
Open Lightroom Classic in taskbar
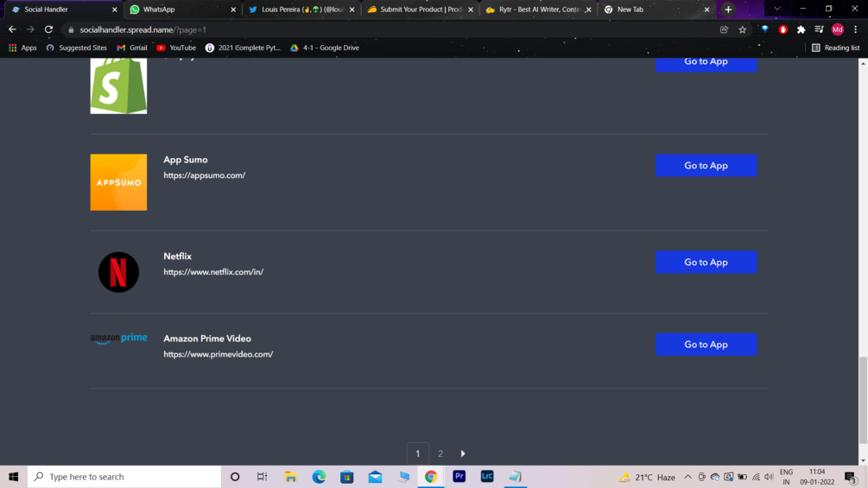(487, 477)
